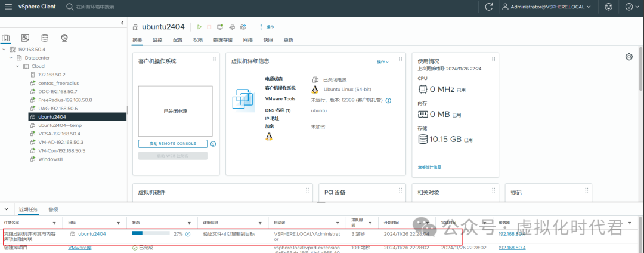Click the clone task progress bar

(151, 233)
